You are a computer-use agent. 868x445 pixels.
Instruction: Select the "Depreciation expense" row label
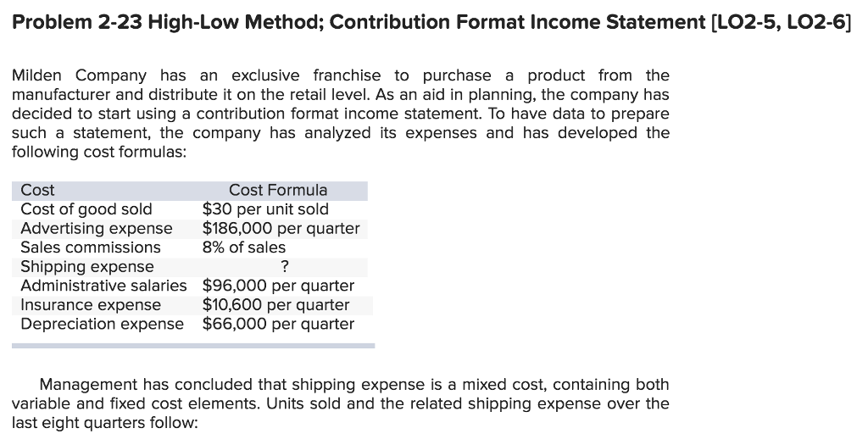click(102, 324)
